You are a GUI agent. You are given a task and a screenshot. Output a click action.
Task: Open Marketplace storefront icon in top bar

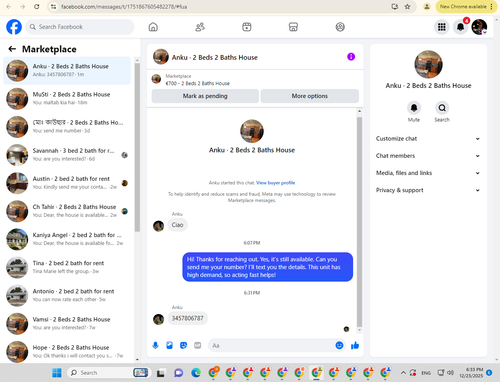(293, 27)
